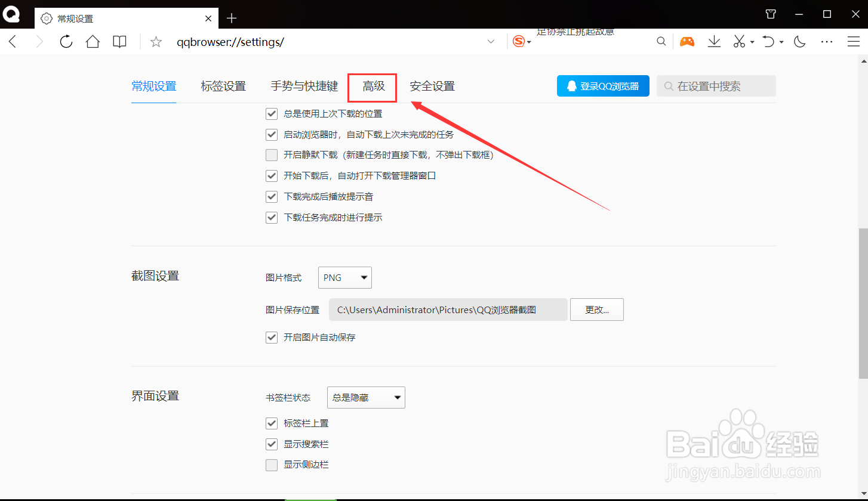The width and height of the screenshot is (868, 501).
Task: Open the skin shirt icon in title bar
Action: 771,14
